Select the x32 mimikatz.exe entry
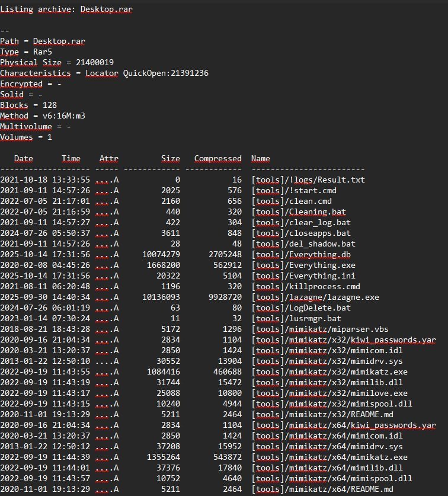 [x=329, y=372]
